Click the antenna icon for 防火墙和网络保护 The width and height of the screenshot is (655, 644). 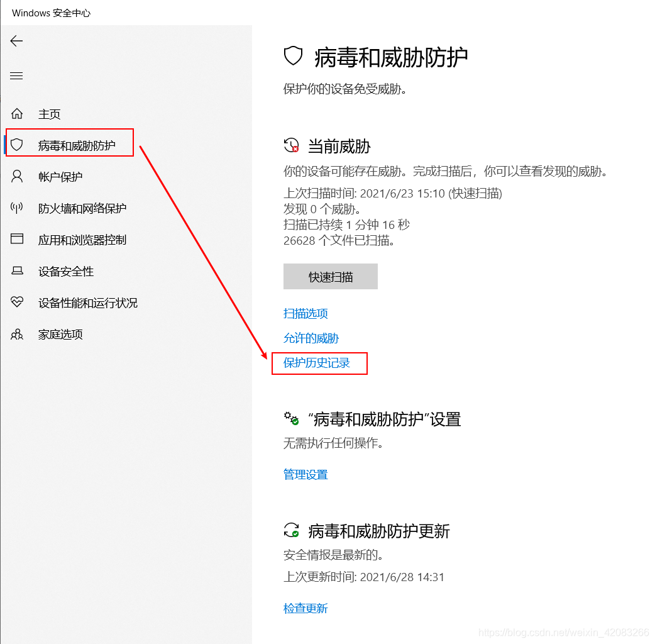pos(17,208)
